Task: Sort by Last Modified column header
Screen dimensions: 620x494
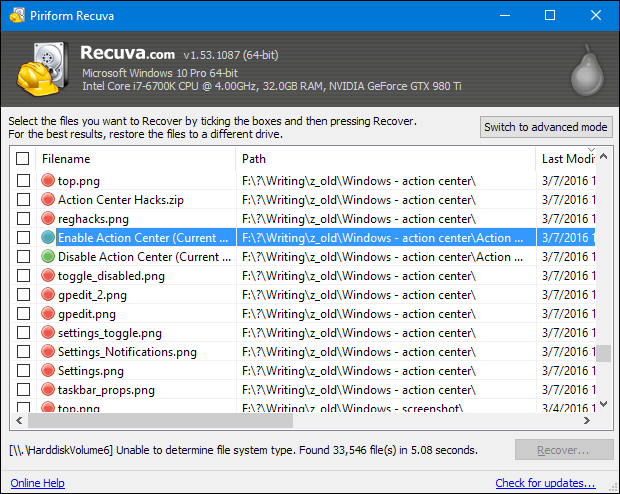Action: (566, 159)
